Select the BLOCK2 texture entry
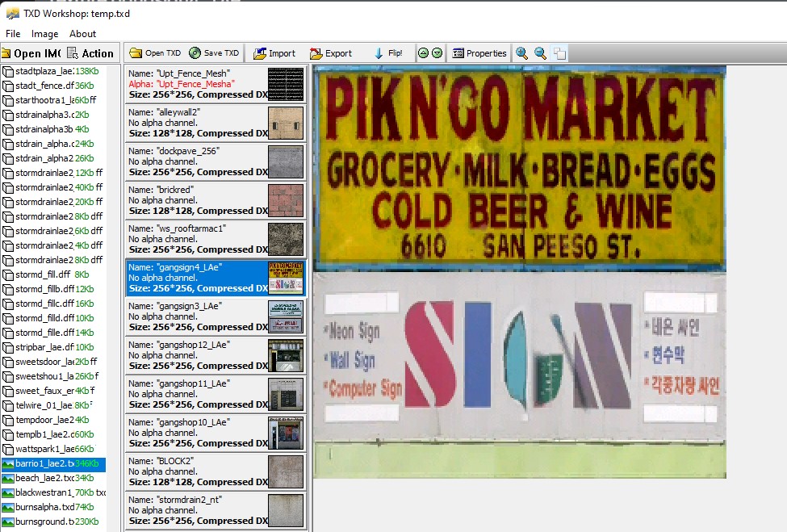The image size is (787, 532). (216, 471)
